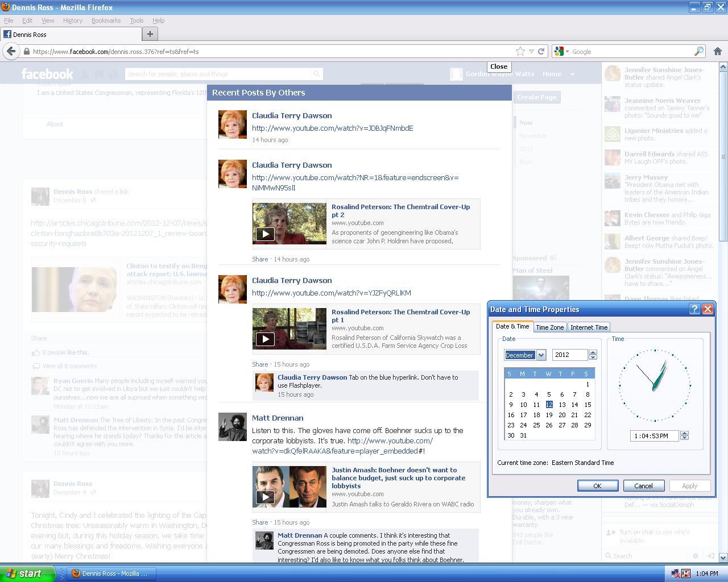Click Claudia Terry Dawson's avatar on the first post

coord(233,124)
